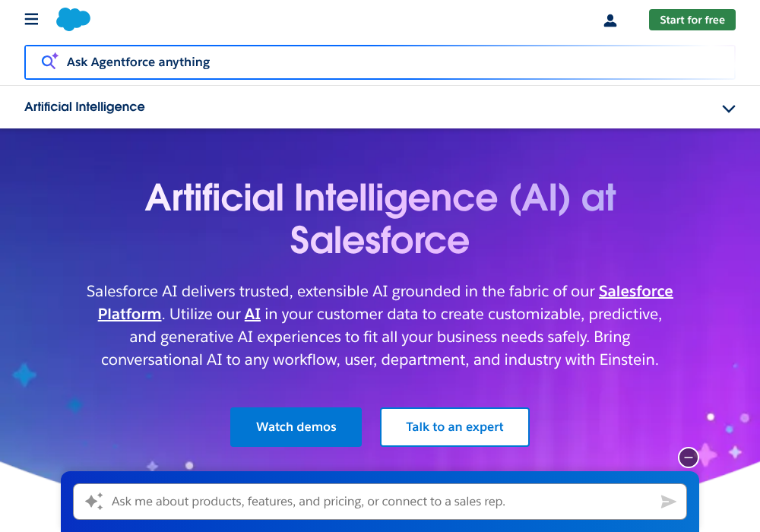
Task: Click the chat input about products and pricing
Action: (342, 502)
